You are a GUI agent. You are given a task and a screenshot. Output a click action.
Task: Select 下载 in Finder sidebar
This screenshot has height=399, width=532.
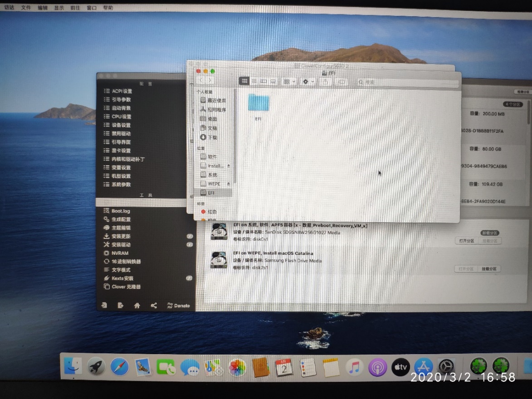coord(209,137)
